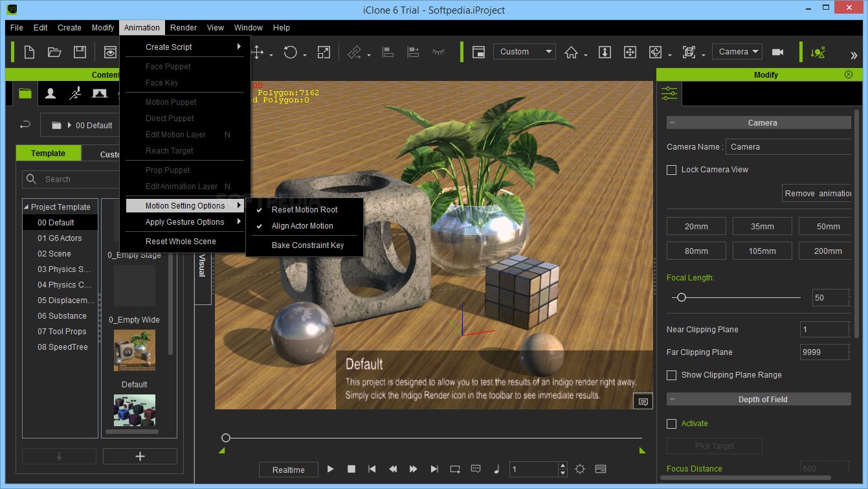Open the Animation running-figure content tab

pos(74,93)
